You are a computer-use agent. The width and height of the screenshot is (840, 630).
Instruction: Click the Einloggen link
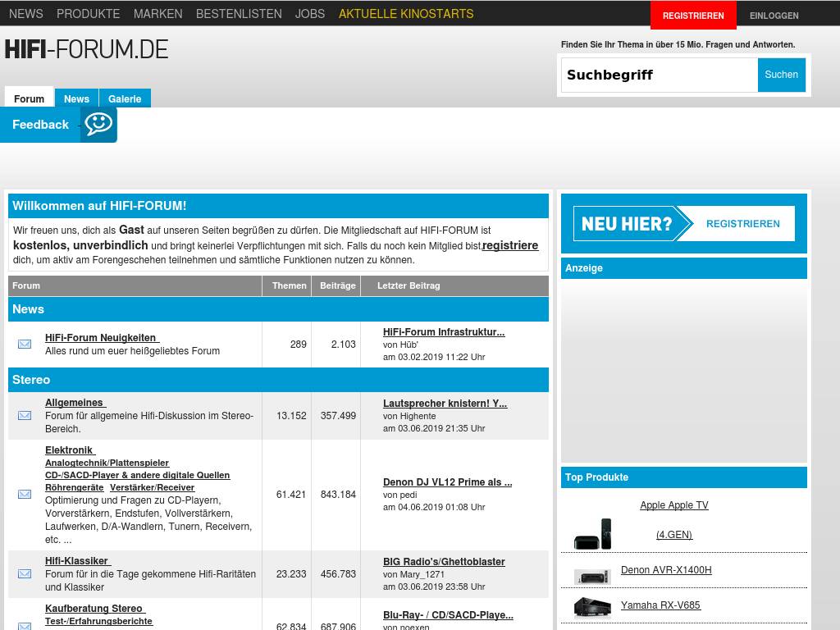(x=774, y=16)
